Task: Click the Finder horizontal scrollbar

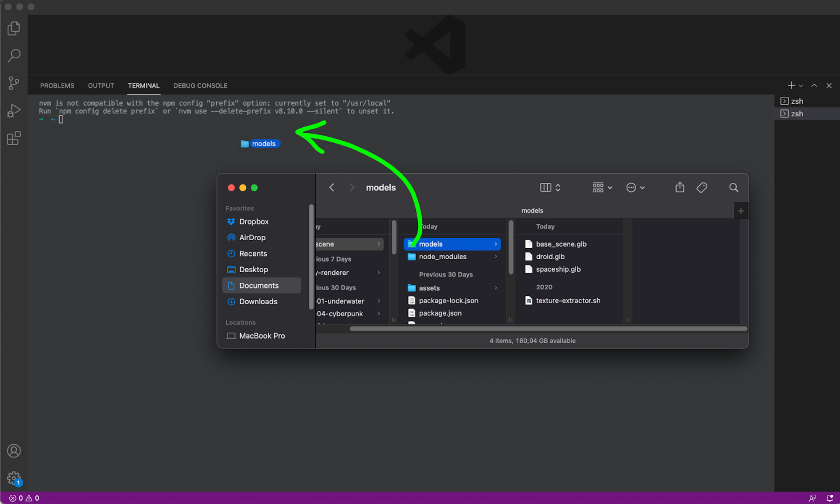Action: [548, 328]
